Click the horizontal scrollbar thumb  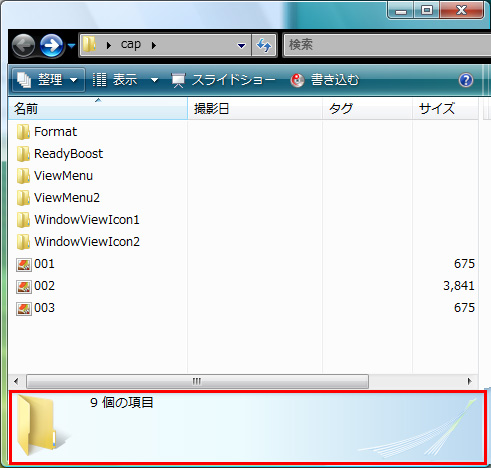click(197, 381)
